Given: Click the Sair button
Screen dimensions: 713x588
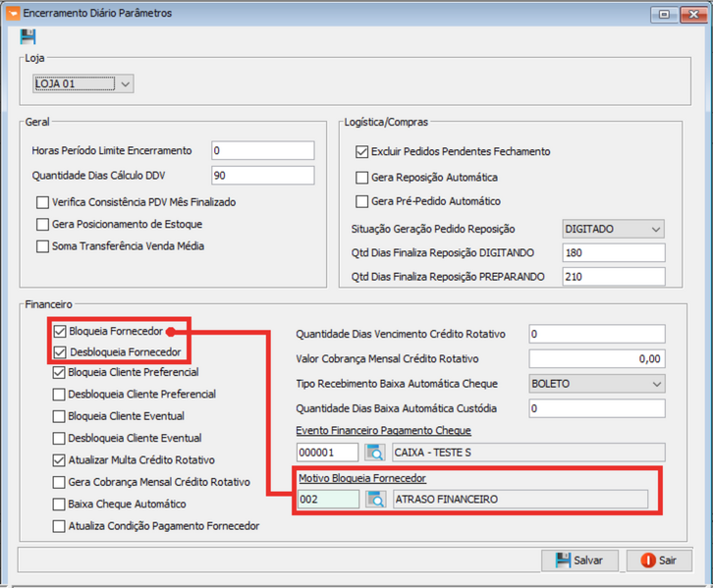Looking at the screenshot, I should pos(659,561).
